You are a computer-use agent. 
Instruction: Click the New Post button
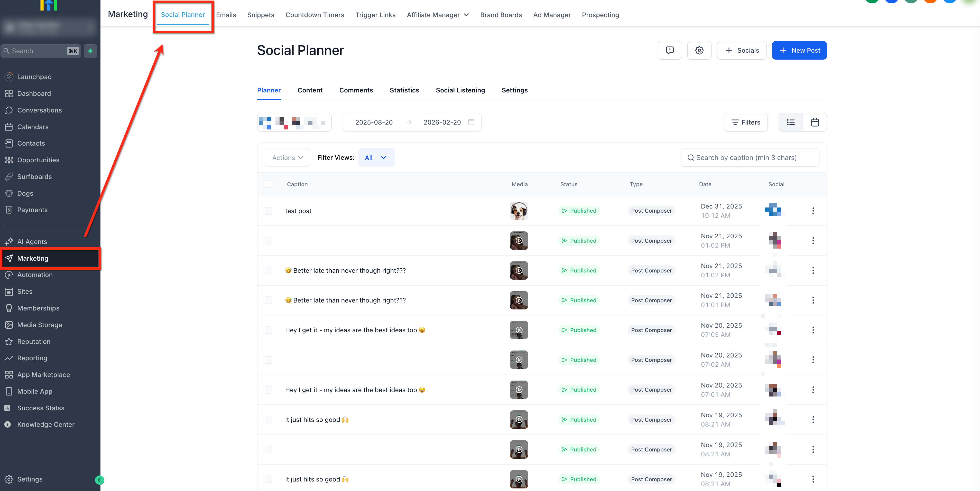click(799, 50)
